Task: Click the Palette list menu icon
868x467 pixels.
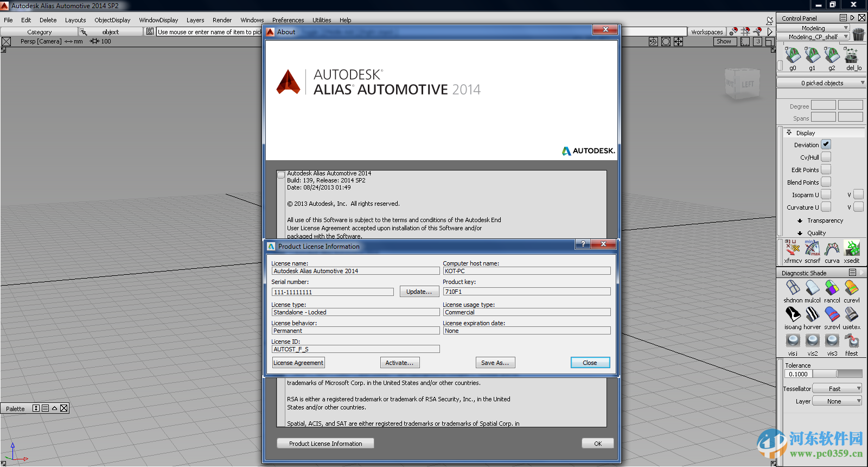Action: point(45,408)
